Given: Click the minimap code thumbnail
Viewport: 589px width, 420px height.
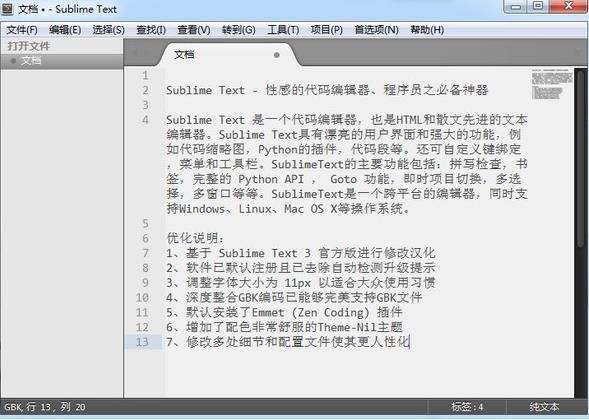Looking at the screenshot, I should [x=552, y=84].
